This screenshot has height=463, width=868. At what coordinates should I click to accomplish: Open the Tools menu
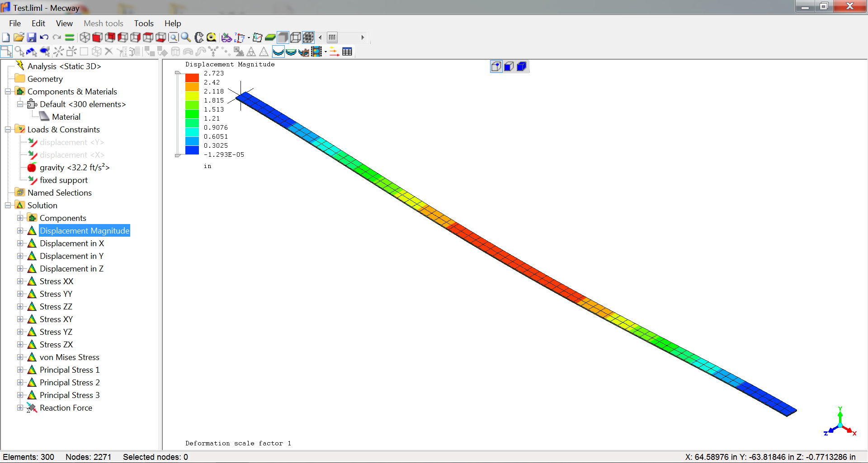pos(144,23)
